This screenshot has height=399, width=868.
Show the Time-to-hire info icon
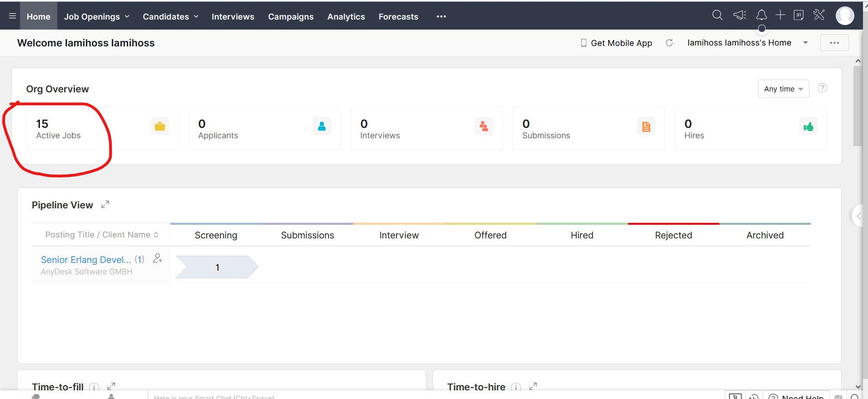(516, 387)
